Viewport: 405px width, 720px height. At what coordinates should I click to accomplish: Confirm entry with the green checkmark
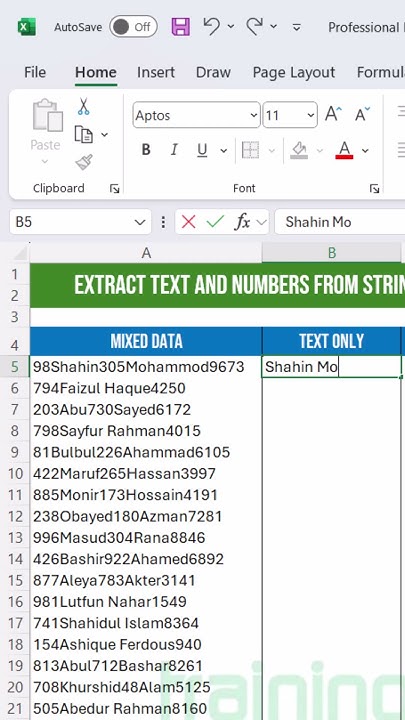coord(215,222)
